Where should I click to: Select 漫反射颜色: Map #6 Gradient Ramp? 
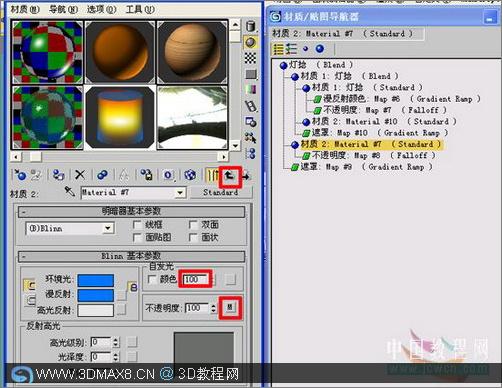click(x=397, y=99)
